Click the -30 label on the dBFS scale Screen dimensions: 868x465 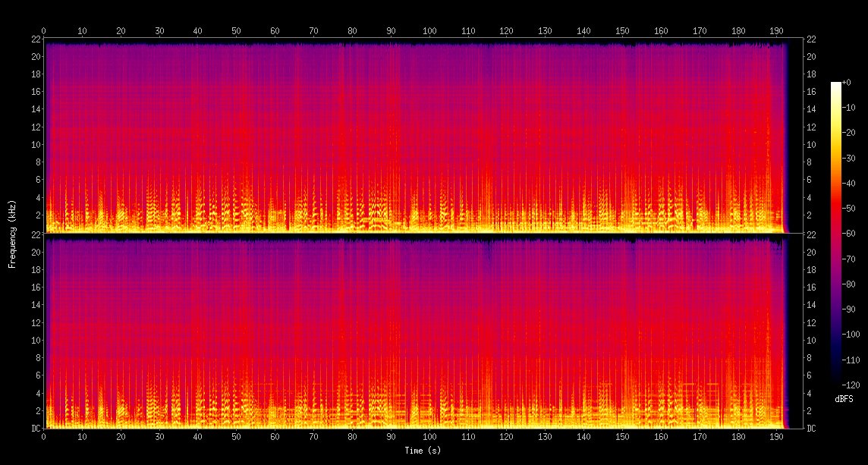[851, 157]
